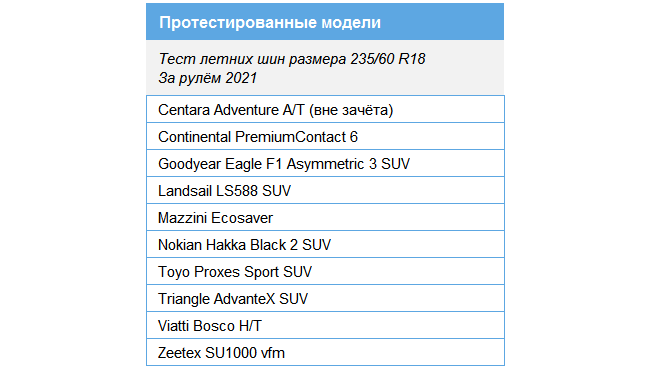The width and height of the screenshot is (650, 369).
Task: Click the Протестированные модели header
Action: click(325, 22)
